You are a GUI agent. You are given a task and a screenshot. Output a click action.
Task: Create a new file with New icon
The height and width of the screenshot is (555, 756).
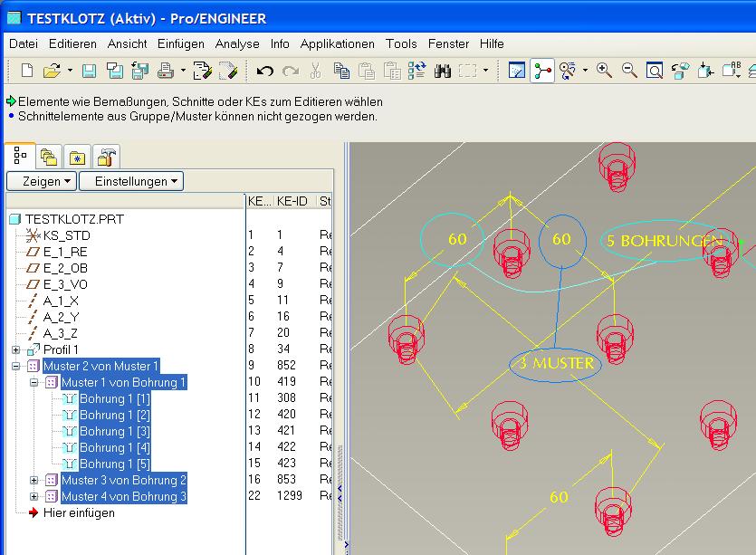coord(27,71)
